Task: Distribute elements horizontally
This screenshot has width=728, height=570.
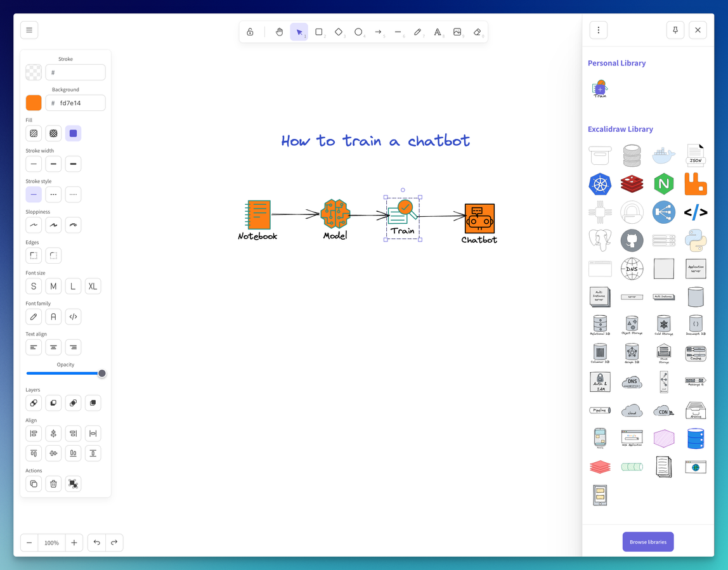Action: [x=93, y=434]
